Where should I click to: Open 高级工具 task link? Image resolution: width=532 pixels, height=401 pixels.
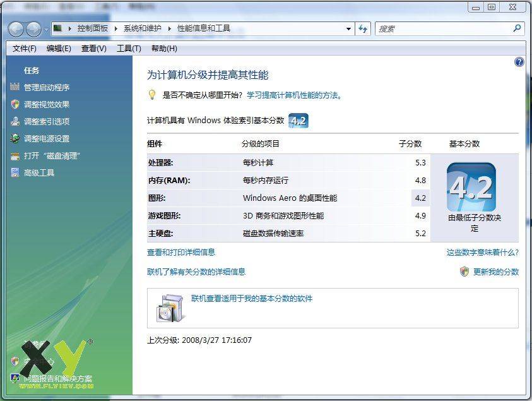coord(39,173)
